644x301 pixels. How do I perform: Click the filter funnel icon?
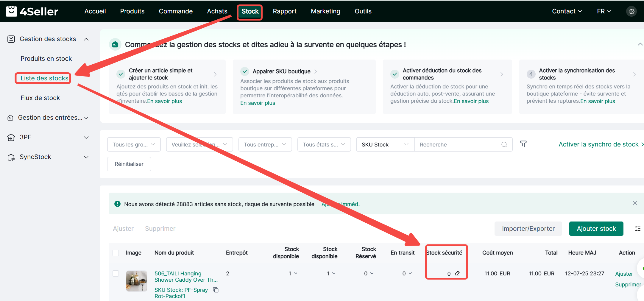523,144
